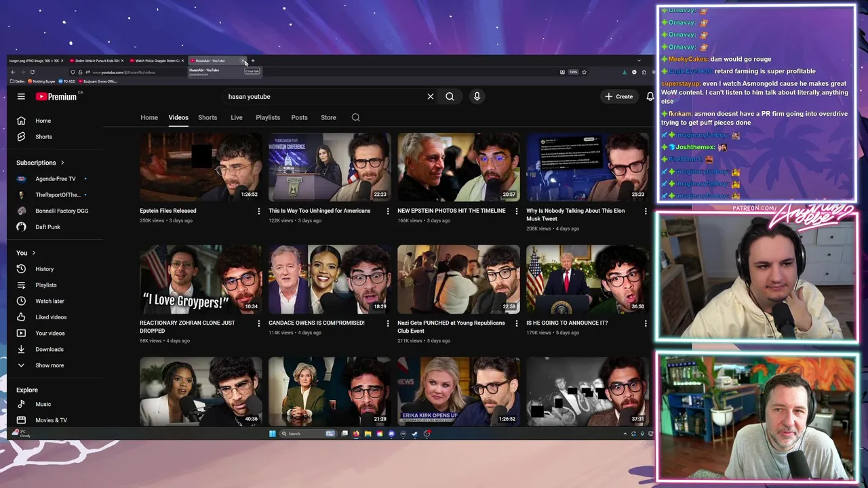The width and height of the screenshot is (868, 488).
Task: Play the CANDACE OWENS IS COMPROMISED thumbnail
Action: point(330,279)
